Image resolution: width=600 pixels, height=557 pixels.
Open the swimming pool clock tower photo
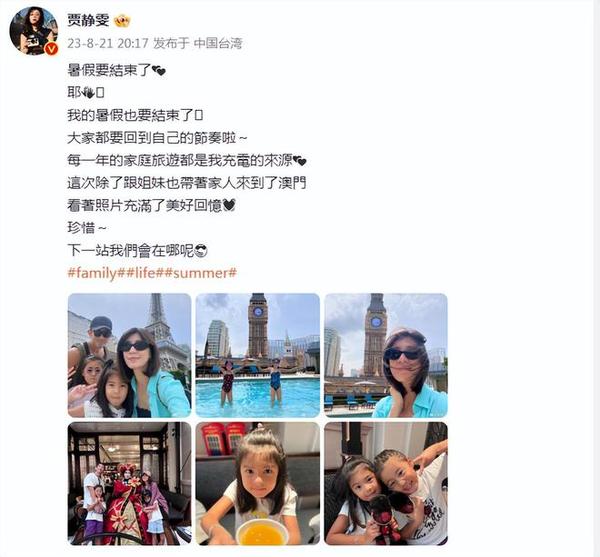(258, 355)
